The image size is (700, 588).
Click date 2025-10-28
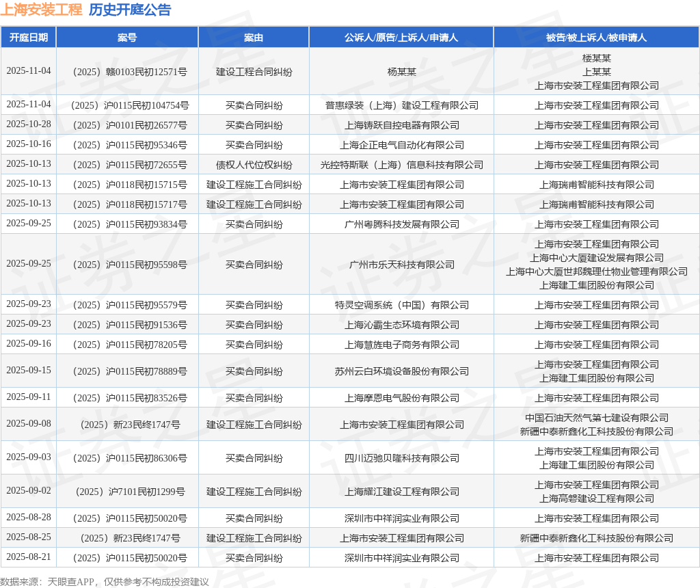(x=29, y=124)
